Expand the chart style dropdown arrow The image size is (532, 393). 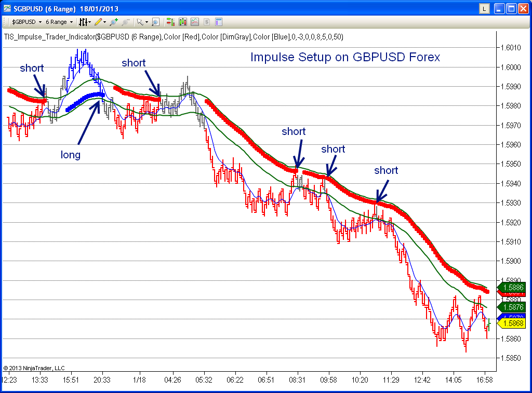(89, 22)
